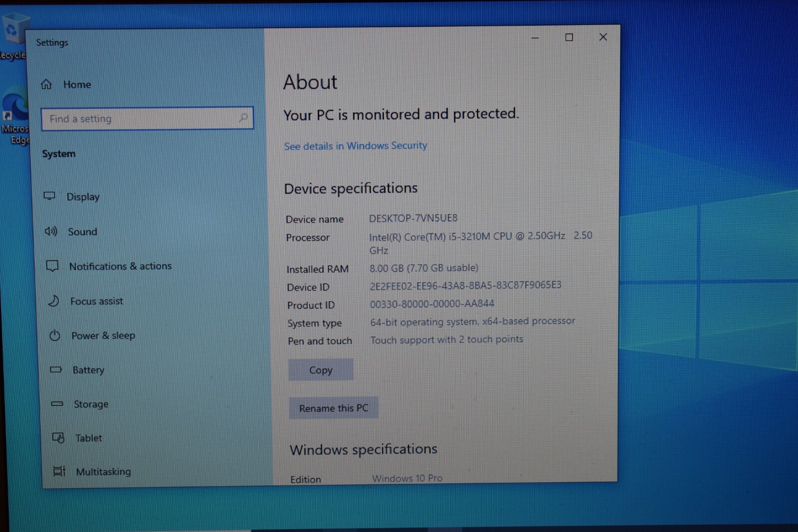This screenshot has width=798, height=532.
Task: Open See details in Windows Security link
Action: 356,146
